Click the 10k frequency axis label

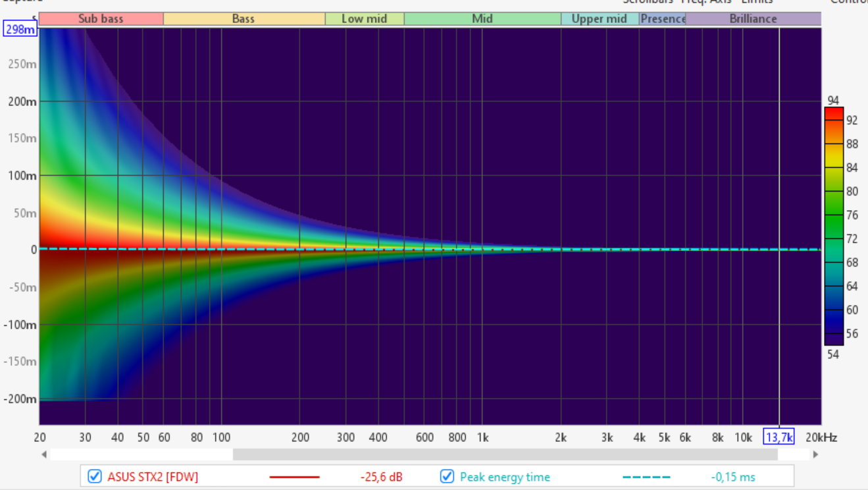click(744, 437)
